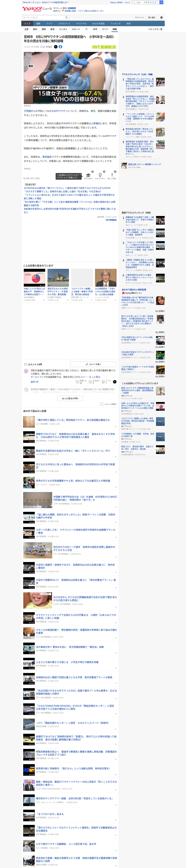The width and height of the screenshot is (186, 868).
Task: Open the カモシカの絶滅回避へ article
Action: coord(76,631)
